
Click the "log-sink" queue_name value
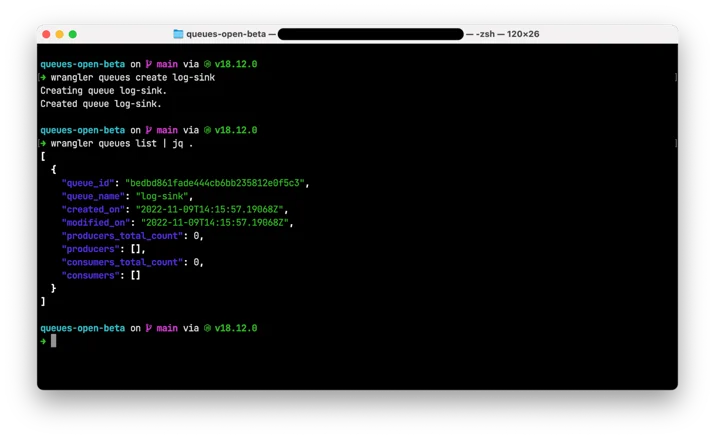coord(162,196)
